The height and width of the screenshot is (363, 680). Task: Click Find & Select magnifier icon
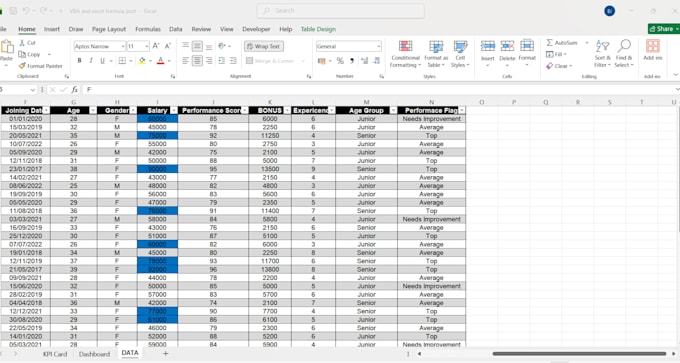coord(624,46)
